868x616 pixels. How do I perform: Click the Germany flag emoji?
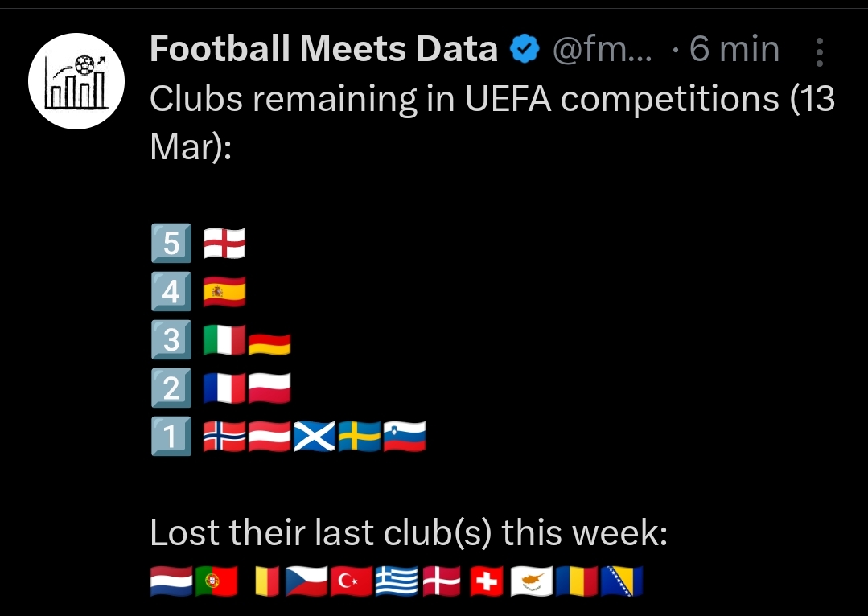[269, 344]
